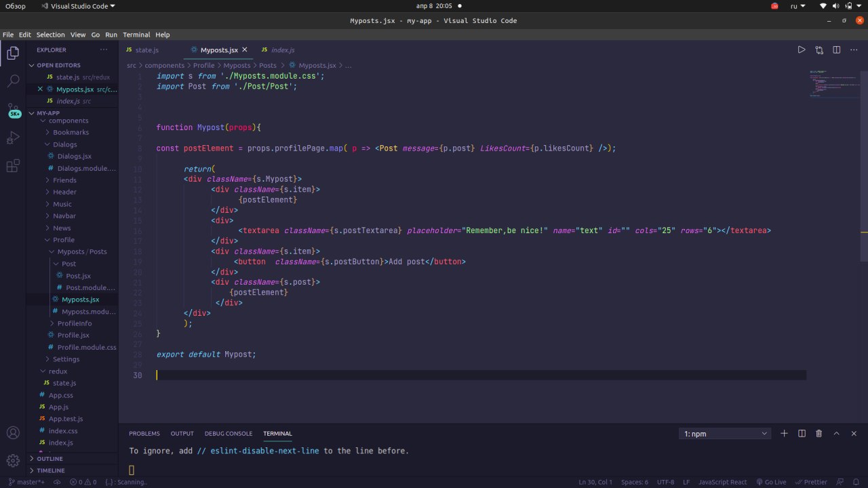Open the Search view in activity bar
Screen dimensions: 868x488
13,81
